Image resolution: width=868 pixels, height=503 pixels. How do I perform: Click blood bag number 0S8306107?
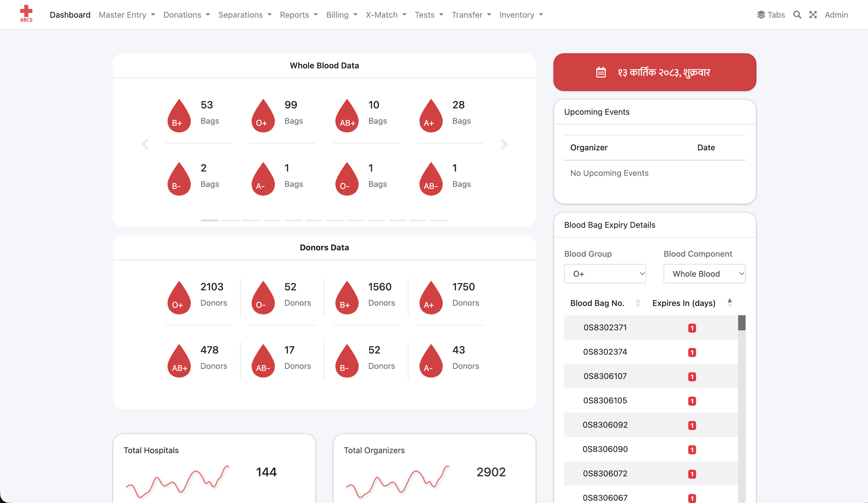pos(605,376)
